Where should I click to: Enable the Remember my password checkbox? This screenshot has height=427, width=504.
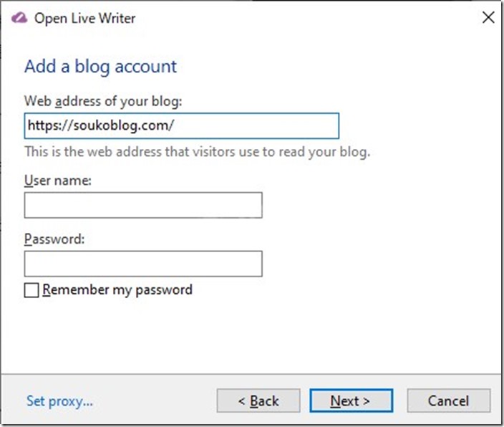pos(31,290)
